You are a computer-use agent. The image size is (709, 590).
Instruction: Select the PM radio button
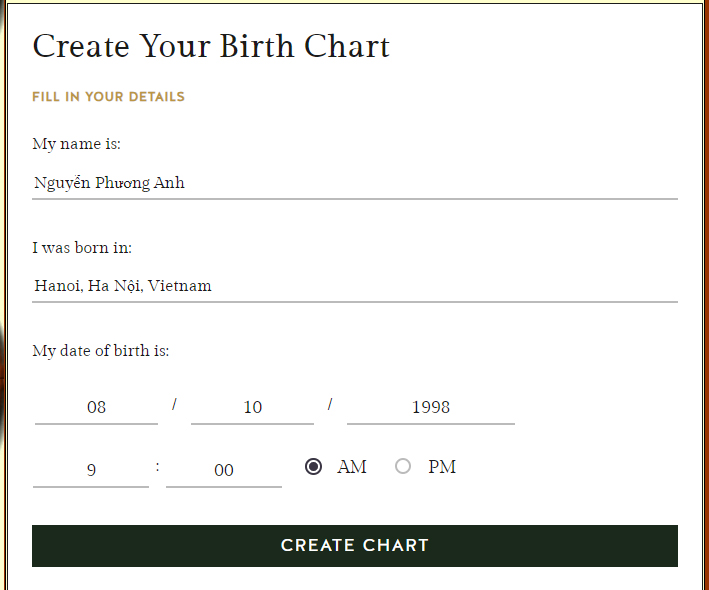coord(403,466)
